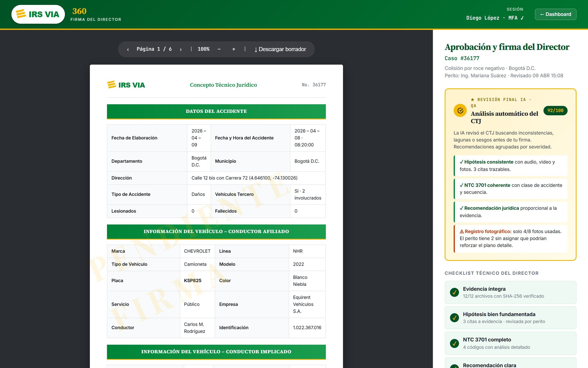
Task: Select the Hipótesis consistente recommendation
Action: (511, 166)
